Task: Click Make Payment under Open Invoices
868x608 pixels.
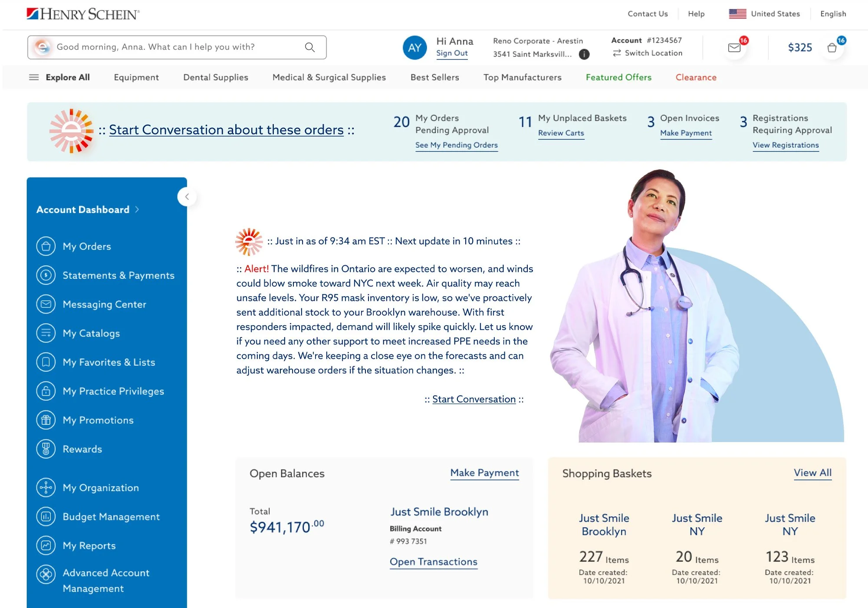Action: click(x=686, y=133)
